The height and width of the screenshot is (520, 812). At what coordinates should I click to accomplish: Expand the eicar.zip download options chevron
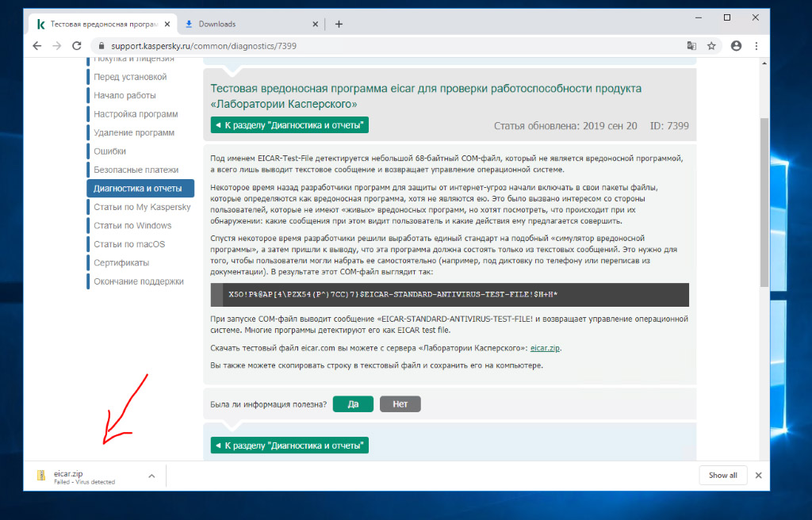point(151,476)
